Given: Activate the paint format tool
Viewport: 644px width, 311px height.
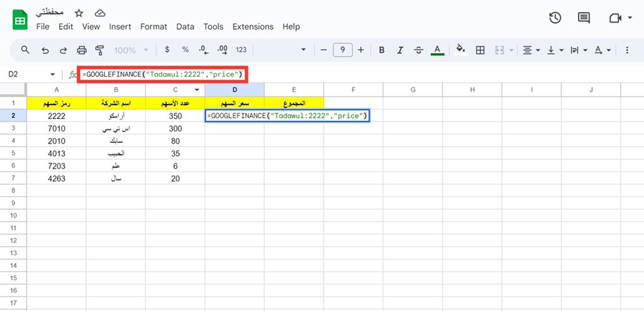Looking at the screenshot, I should pos(99,50).
